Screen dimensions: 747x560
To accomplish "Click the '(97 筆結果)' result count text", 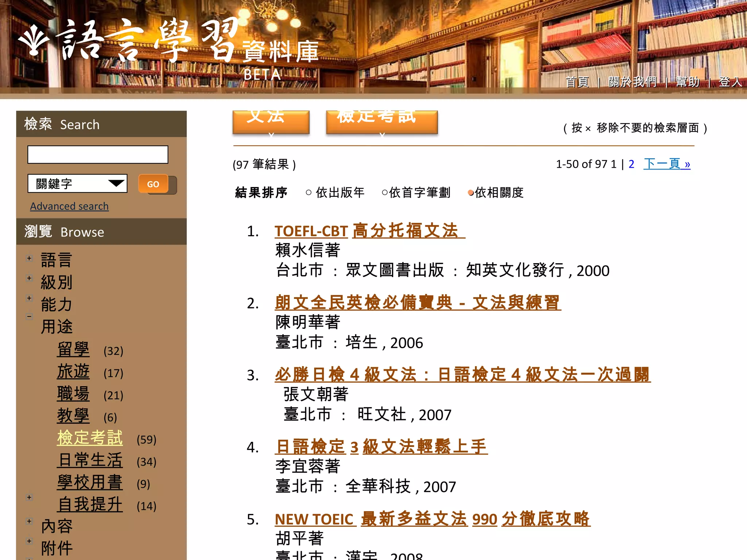I will click(264, 164).
